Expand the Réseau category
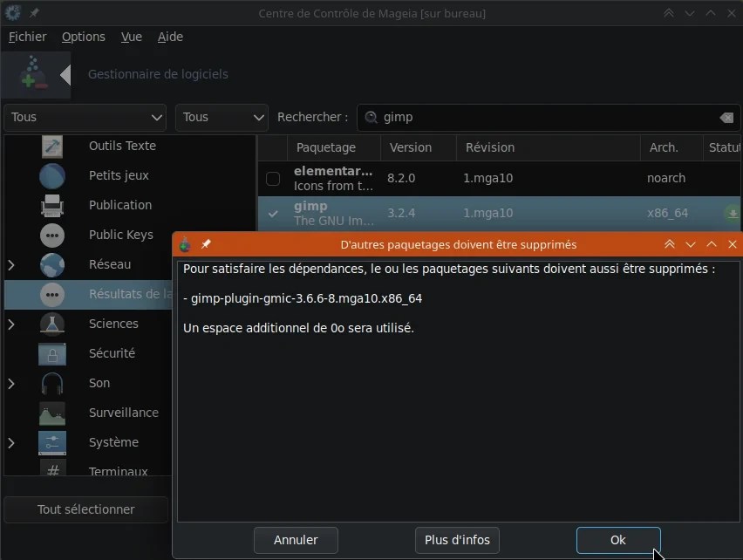This screenshot has width=743, height=560. tap(11, 265)
